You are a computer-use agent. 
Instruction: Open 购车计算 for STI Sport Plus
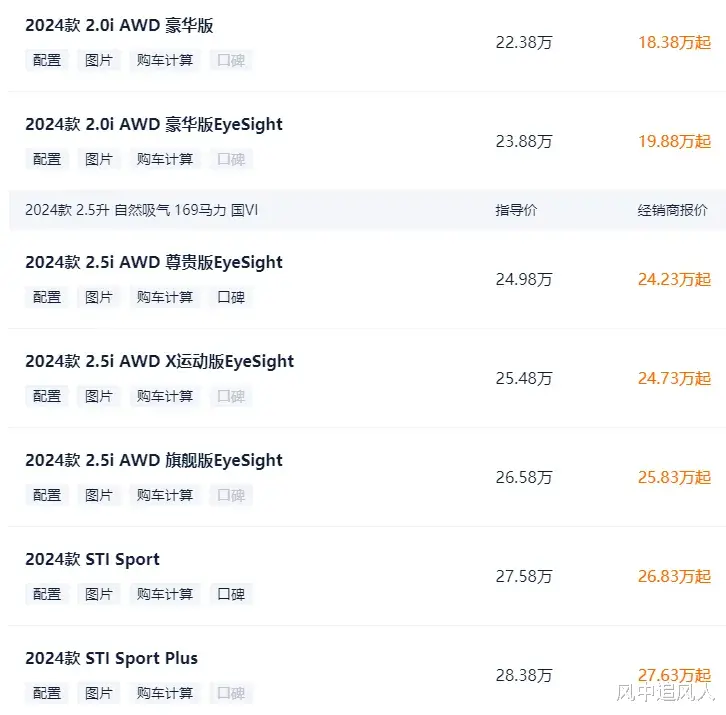point(165,693)
